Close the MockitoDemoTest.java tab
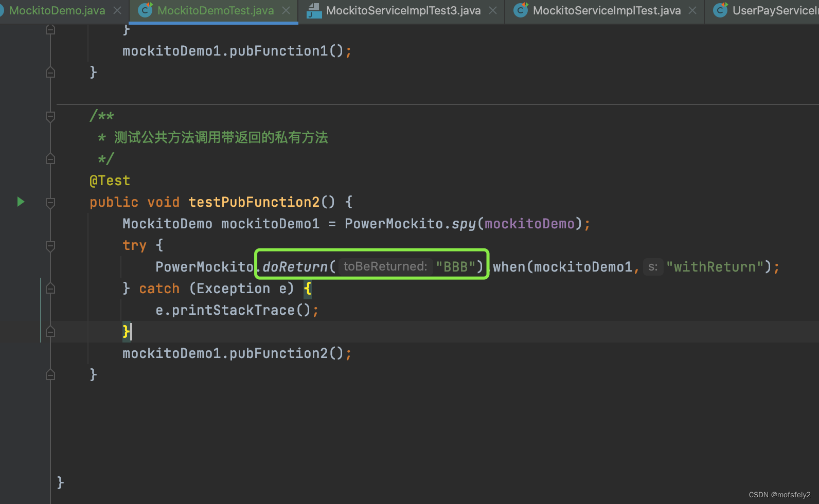819x504 pixels. point(286,10)
